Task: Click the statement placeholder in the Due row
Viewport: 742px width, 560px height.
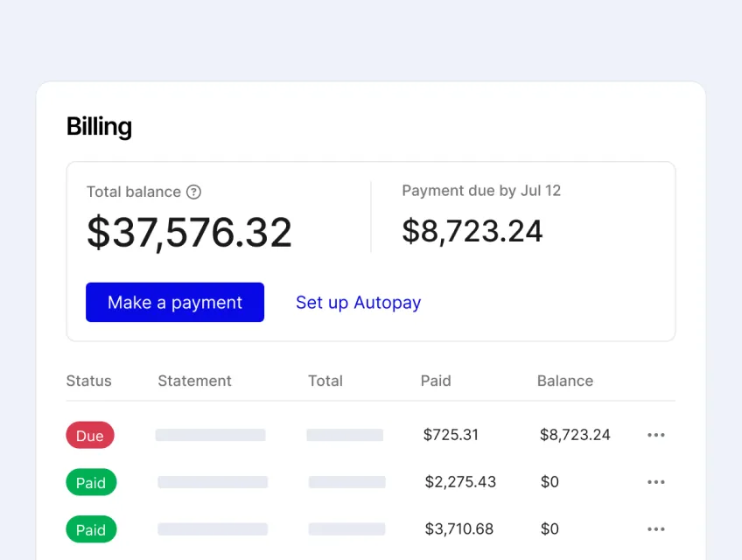Action: click(210, 435)
